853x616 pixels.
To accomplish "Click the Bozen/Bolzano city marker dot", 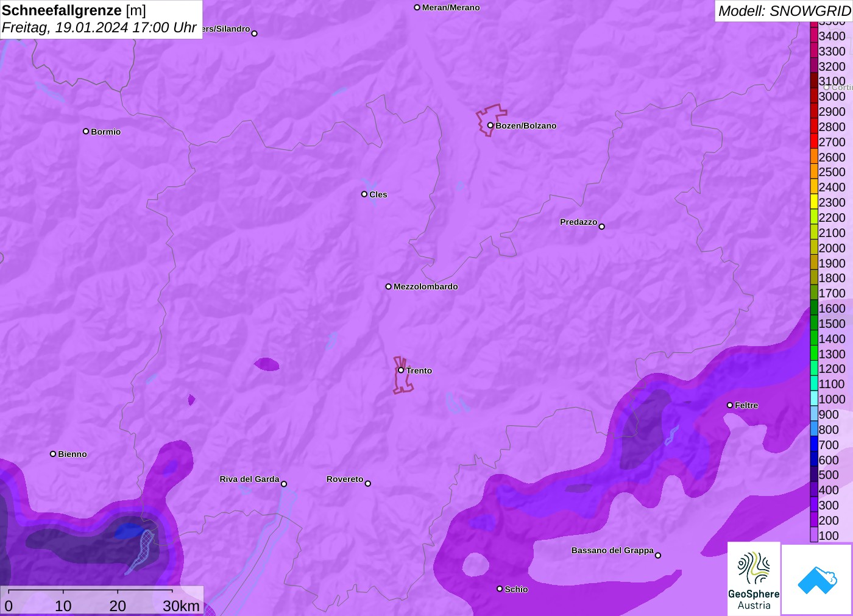I will pos(490,126).
